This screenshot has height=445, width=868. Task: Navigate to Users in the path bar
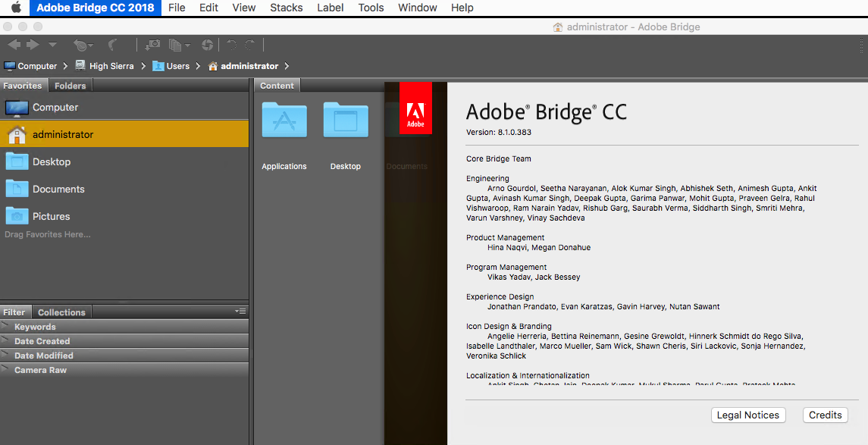[x=171, y=66]
